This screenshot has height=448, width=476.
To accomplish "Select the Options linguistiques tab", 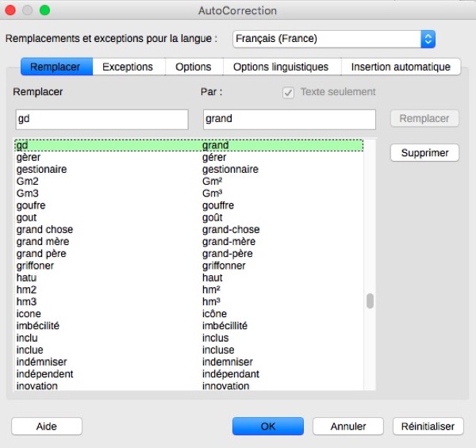I will coord(282,67).
